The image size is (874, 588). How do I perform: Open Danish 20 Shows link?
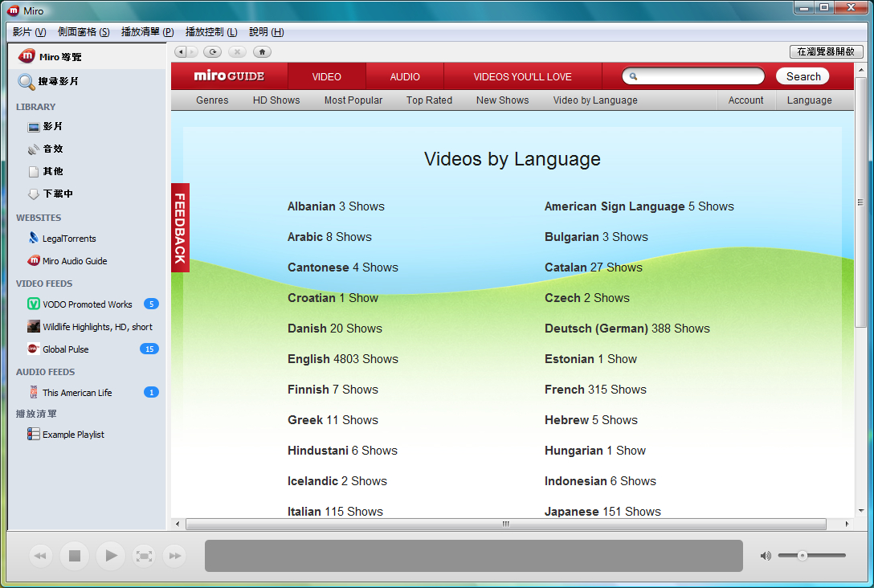tap(334, 329)
